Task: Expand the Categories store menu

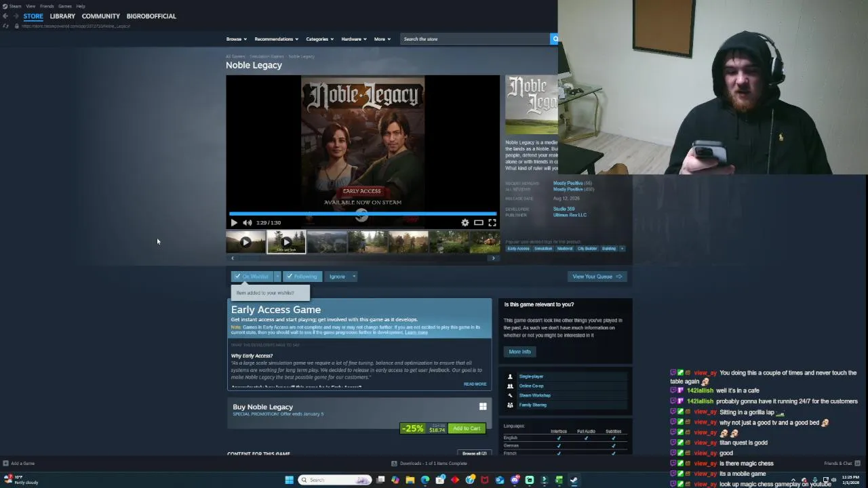Action: [x=319, y=39]
